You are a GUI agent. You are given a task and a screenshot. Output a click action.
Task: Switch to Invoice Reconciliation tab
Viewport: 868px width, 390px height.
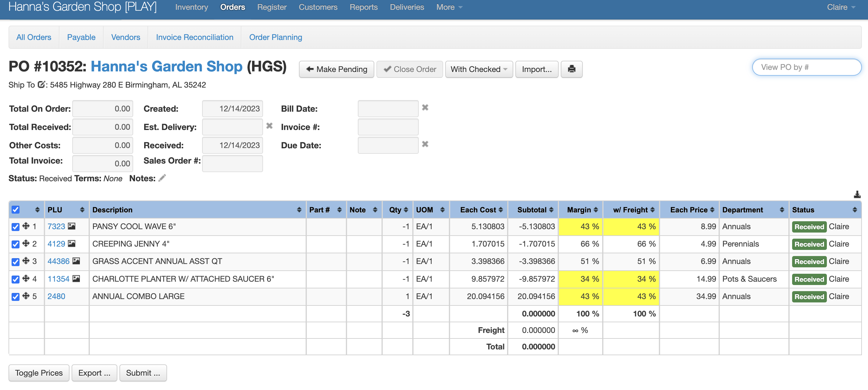(x=194, y=37)
